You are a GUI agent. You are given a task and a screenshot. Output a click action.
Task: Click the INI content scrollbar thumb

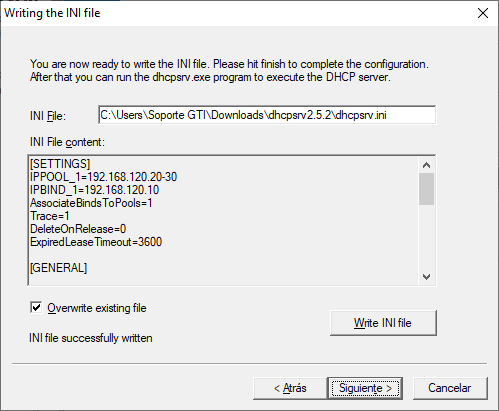pyautogui.click(x=426, y=189)
